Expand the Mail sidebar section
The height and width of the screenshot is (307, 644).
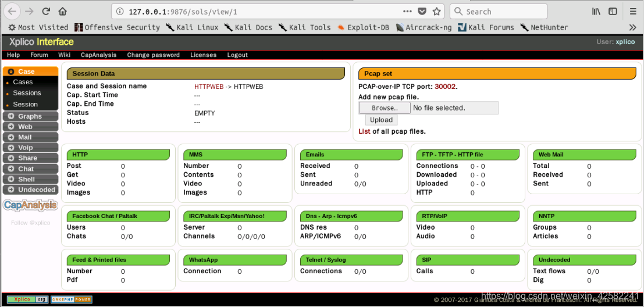pyautogui.click(x=30, y=137)
